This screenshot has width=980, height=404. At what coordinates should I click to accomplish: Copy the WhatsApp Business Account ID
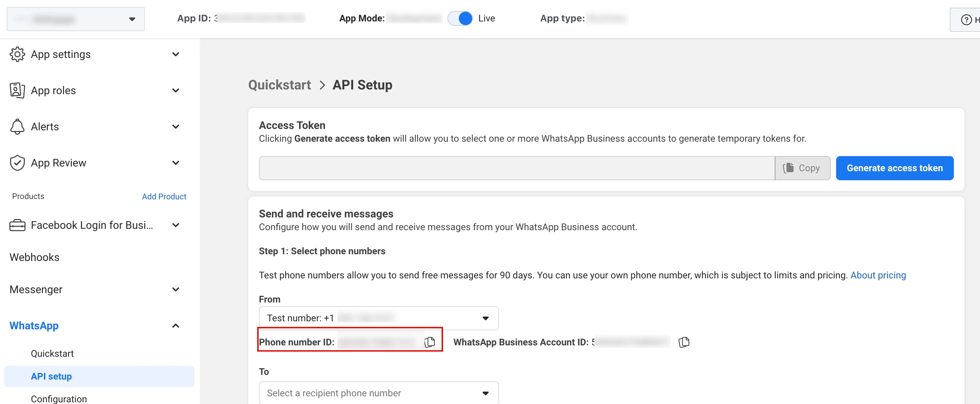(x=684, y=342)
